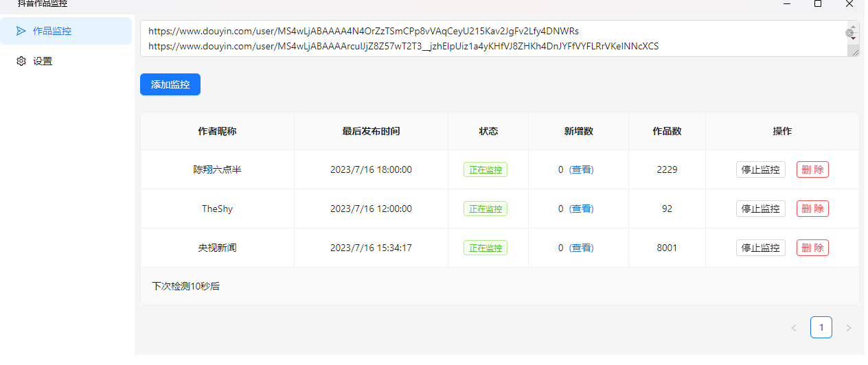Delete the TheShy row
The height and width of the screenshot is (365, 868).
[812, 209]
